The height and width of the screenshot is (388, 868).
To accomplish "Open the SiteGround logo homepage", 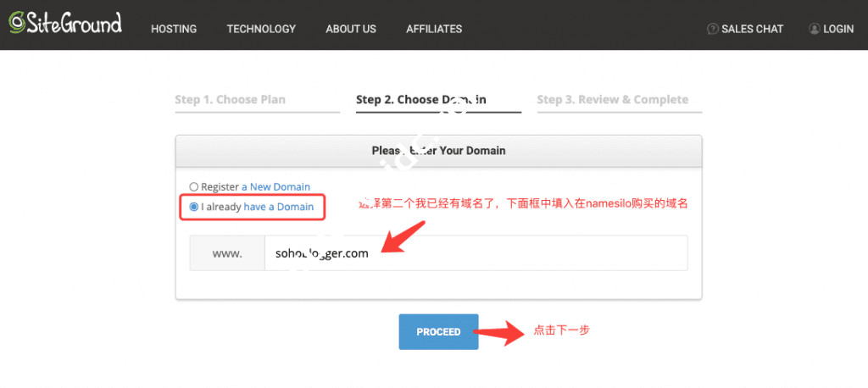I will (64, 24).
